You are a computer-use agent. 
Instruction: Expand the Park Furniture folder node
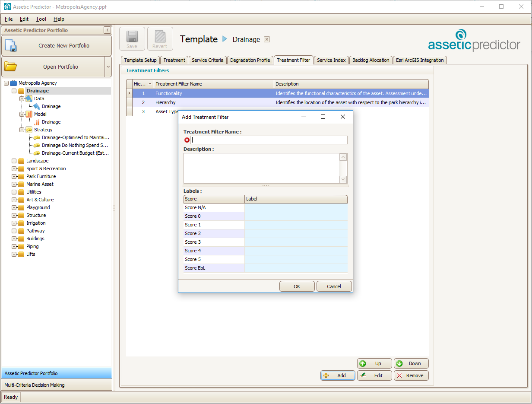[x=14, y=176]
